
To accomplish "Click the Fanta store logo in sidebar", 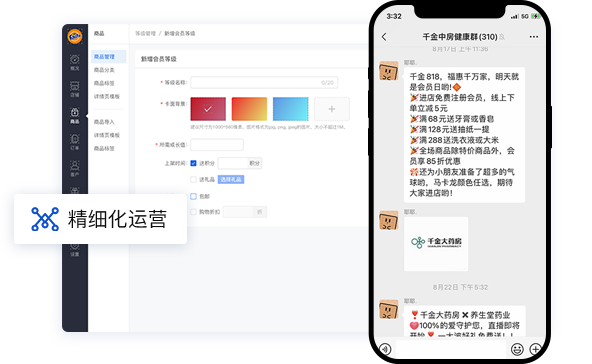I will pyautogui.click(x=75, y=37).
